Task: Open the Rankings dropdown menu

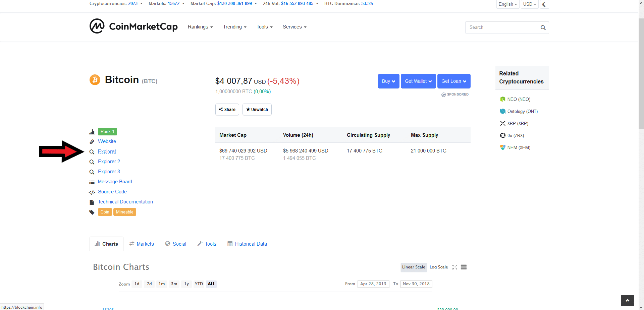Action: pyautogui.click(x=200, y=27)
